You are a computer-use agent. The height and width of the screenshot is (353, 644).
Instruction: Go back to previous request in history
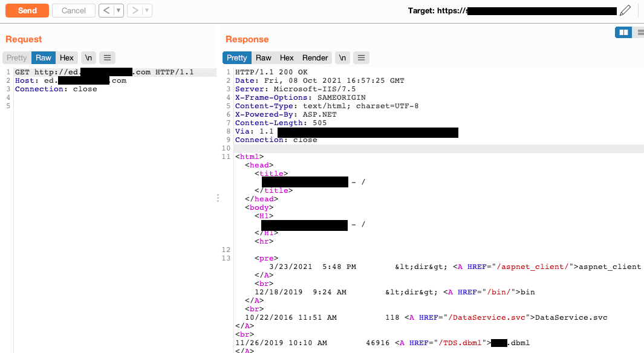(x=106, y=10)
